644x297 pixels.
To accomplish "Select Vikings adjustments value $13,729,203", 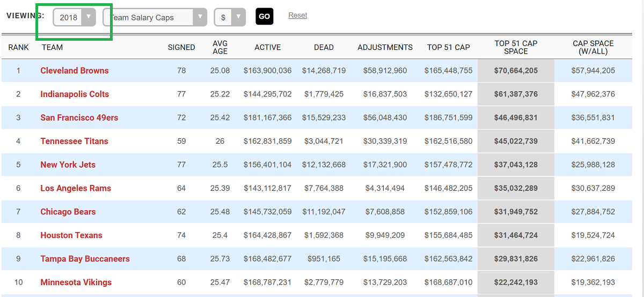I will point(385,283).
